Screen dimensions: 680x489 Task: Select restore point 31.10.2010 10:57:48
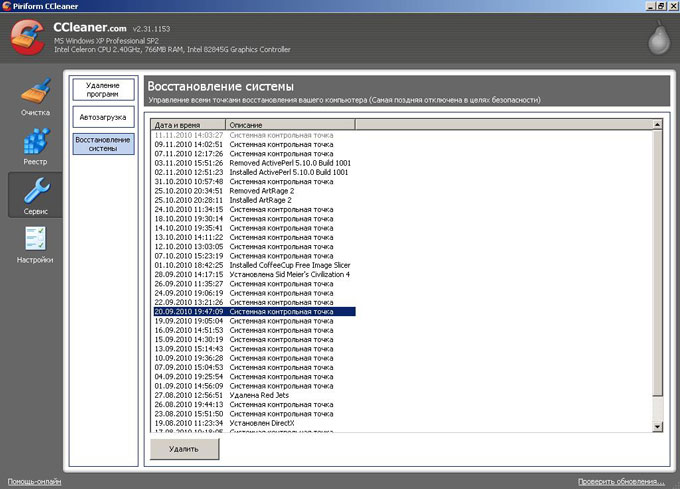coord(255,182)
